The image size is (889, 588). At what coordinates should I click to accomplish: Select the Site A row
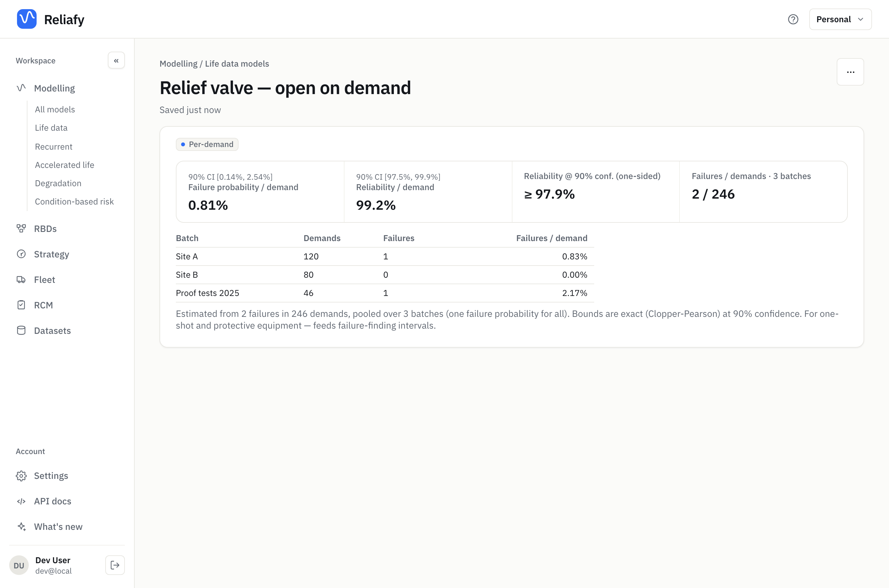tap(385, 256)
